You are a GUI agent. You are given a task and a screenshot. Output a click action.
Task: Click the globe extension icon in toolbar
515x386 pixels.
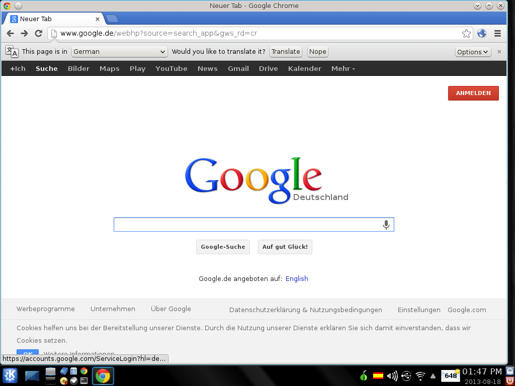(x=482, y=33)
